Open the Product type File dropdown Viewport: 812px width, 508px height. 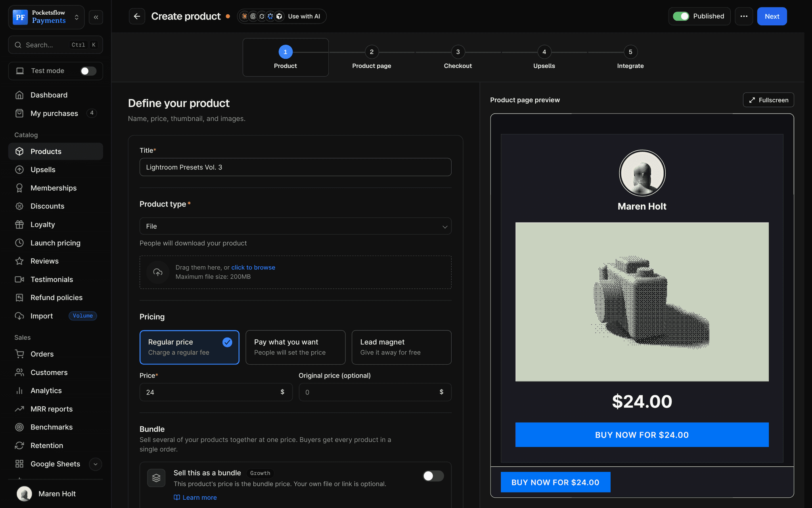pos(295,226)
